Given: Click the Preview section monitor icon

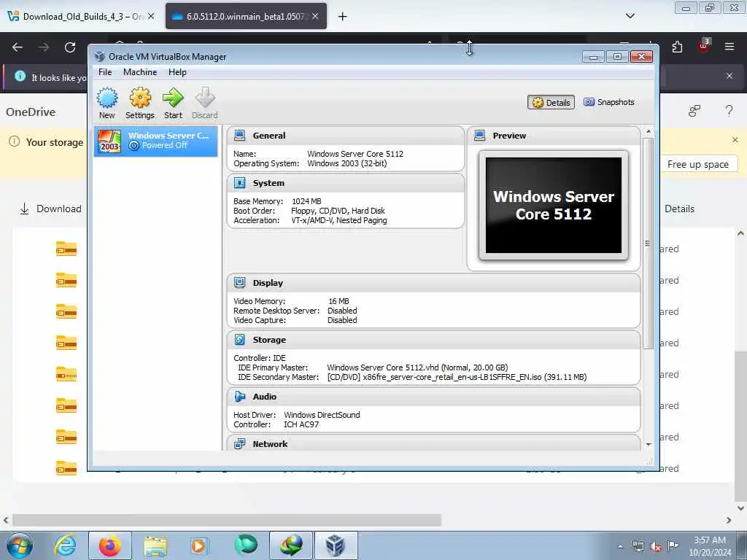Looking at the screenshot, I should (x=480, y=136).
